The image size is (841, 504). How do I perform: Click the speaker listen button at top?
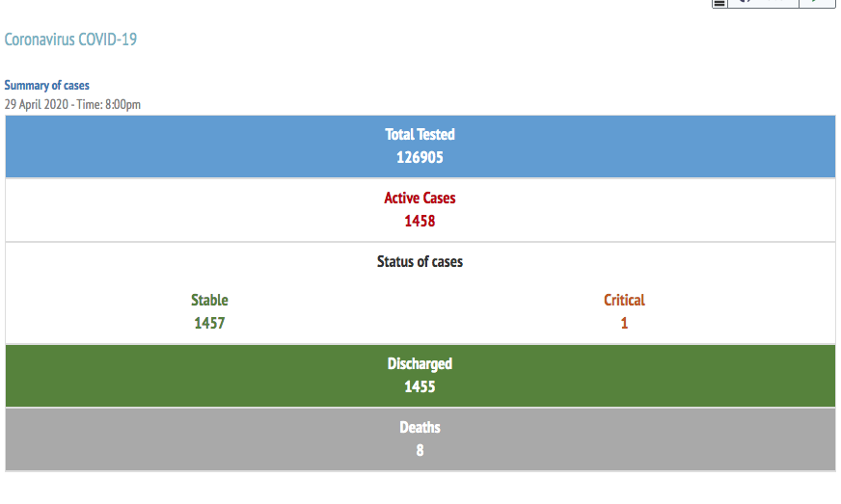763,3
